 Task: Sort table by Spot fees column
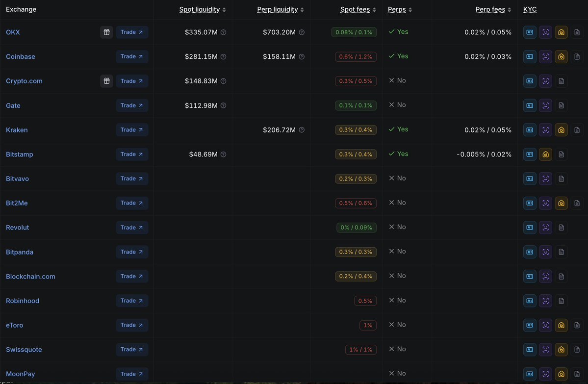coord(358,9)
